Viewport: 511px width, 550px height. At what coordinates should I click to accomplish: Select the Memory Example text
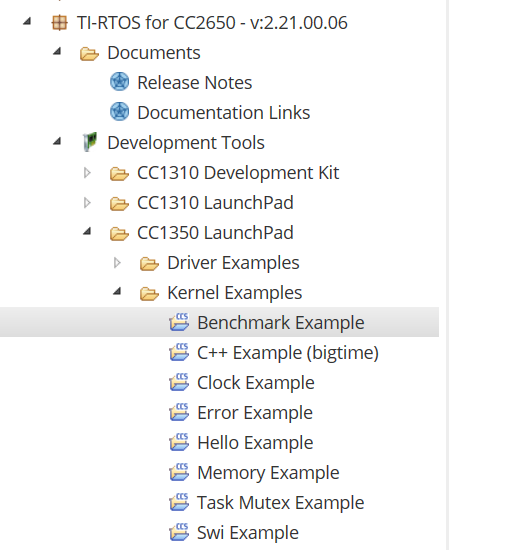click(268, 473)
